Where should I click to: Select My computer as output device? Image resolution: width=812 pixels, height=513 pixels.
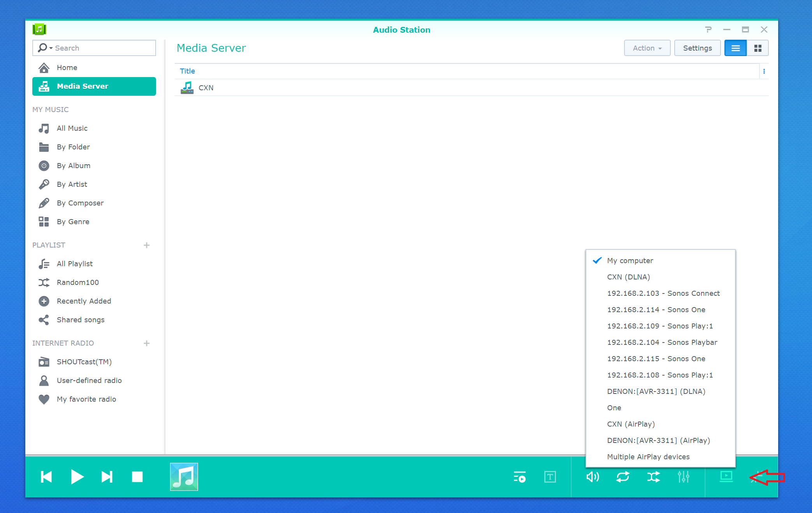(x=661, y=261)
